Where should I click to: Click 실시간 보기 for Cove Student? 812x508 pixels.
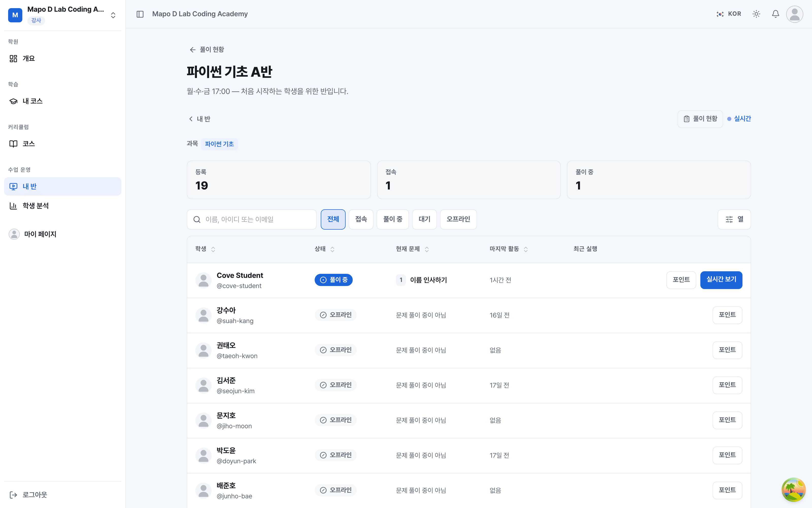[721, 280]
